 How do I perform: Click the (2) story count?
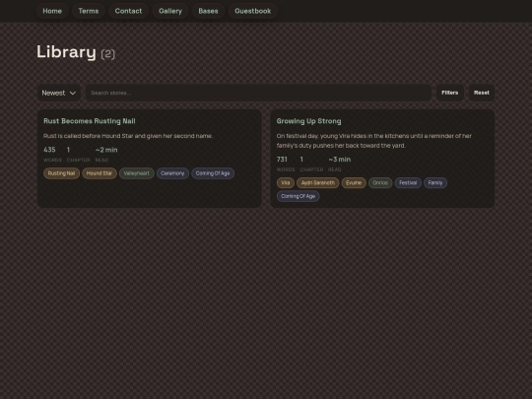(x=108, y=54)
